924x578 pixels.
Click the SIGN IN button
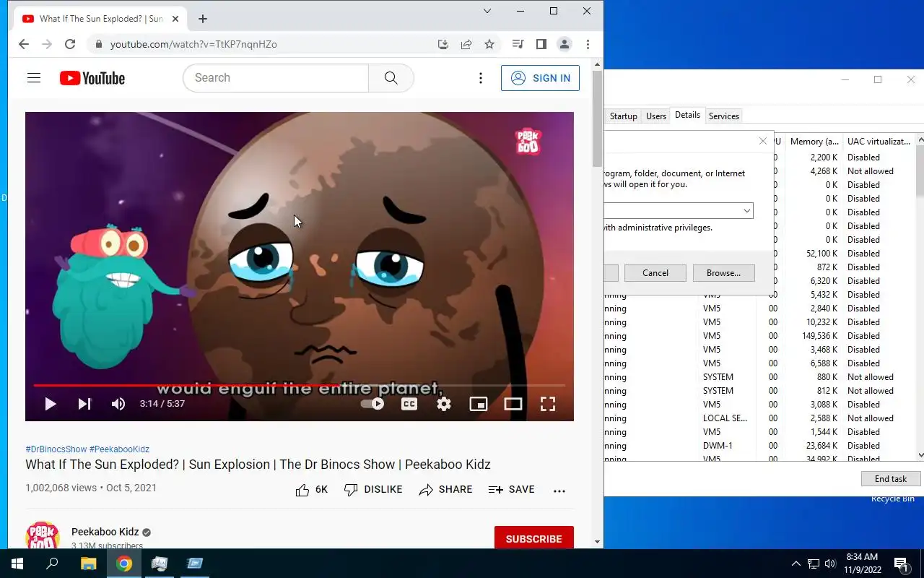[540, 78]
